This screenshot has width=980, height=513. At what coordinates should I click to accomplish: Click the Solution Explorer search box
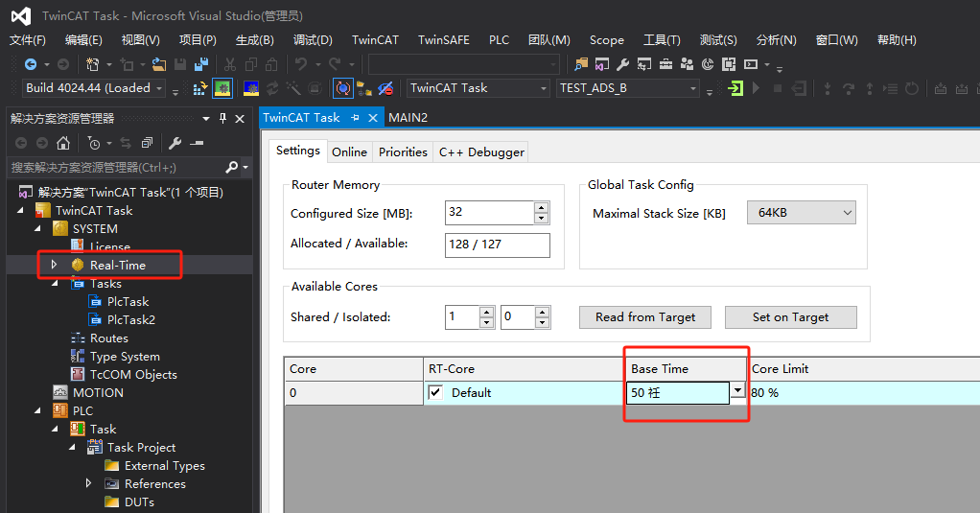pos(117,167)
